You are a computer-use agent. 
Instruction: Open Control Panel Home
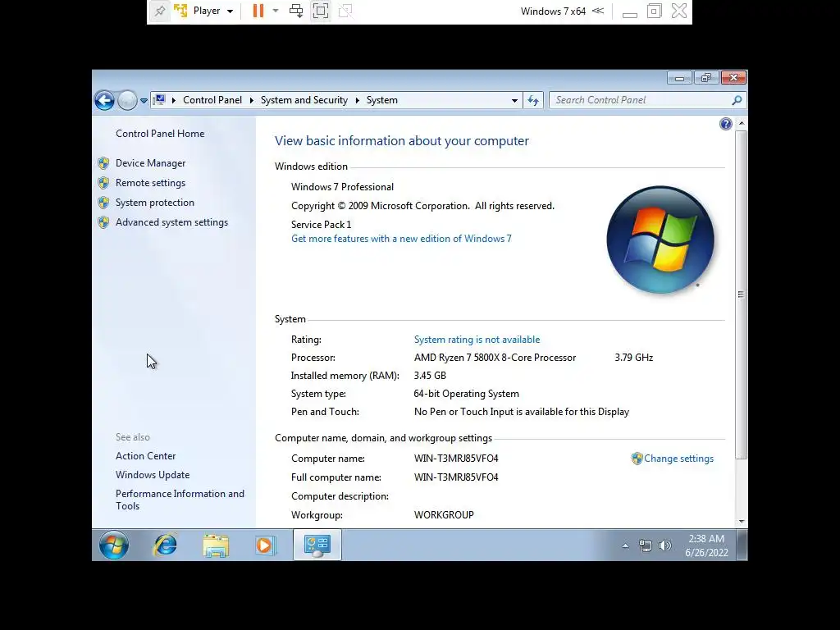(160, 134)
